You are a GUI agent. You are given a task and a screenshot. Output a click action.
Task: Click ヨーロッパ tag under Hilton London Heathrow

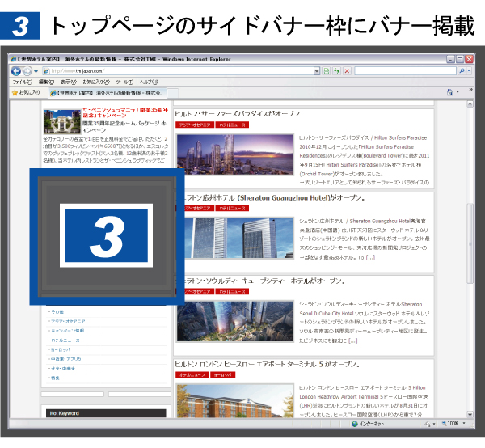point(223,374)
